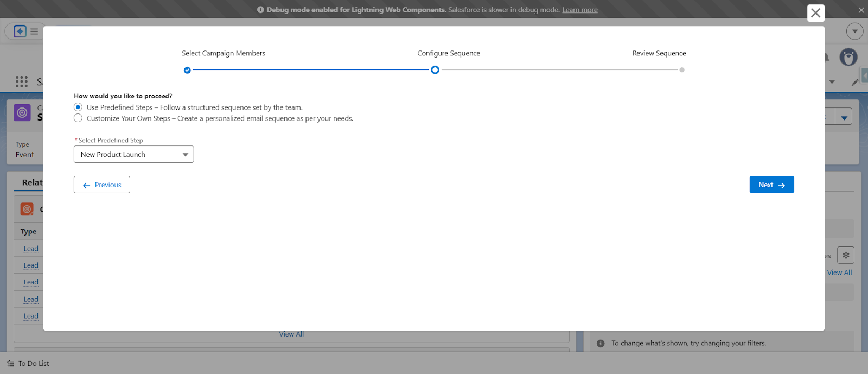
Task: Open the second Lead link in list
Action: pyautogui.click(x=31, y=265)
